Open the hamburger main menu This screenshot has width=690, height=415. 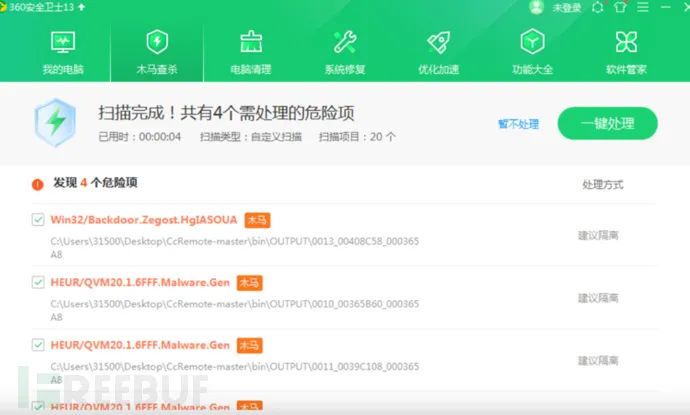click(x=643, y=7)
